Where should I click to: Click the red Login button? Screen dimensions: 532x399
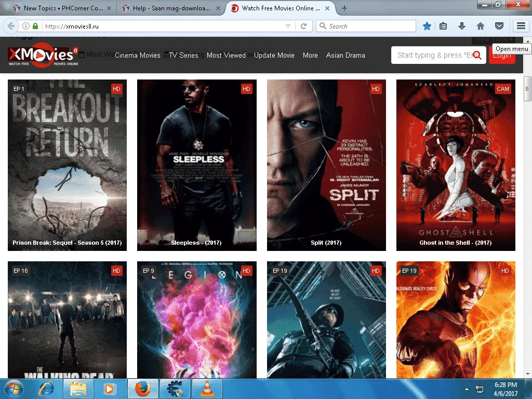(x=502, y=55)
